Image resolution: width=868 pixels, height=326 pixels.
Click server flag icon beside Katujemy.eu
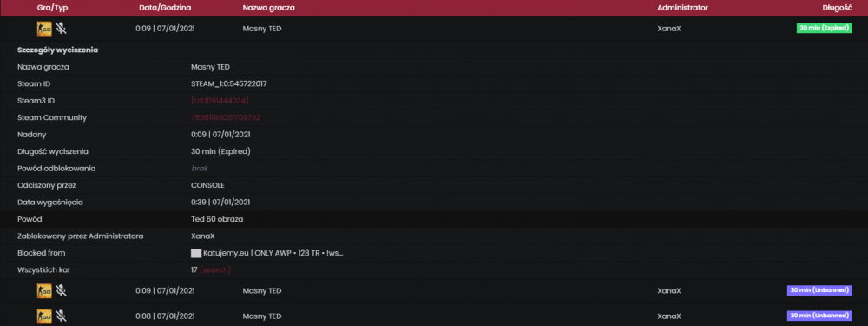pyautogui.click(x=196, y=253)
